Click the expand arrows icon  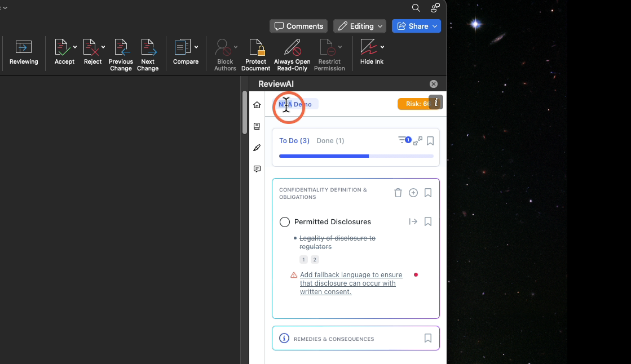418,141
